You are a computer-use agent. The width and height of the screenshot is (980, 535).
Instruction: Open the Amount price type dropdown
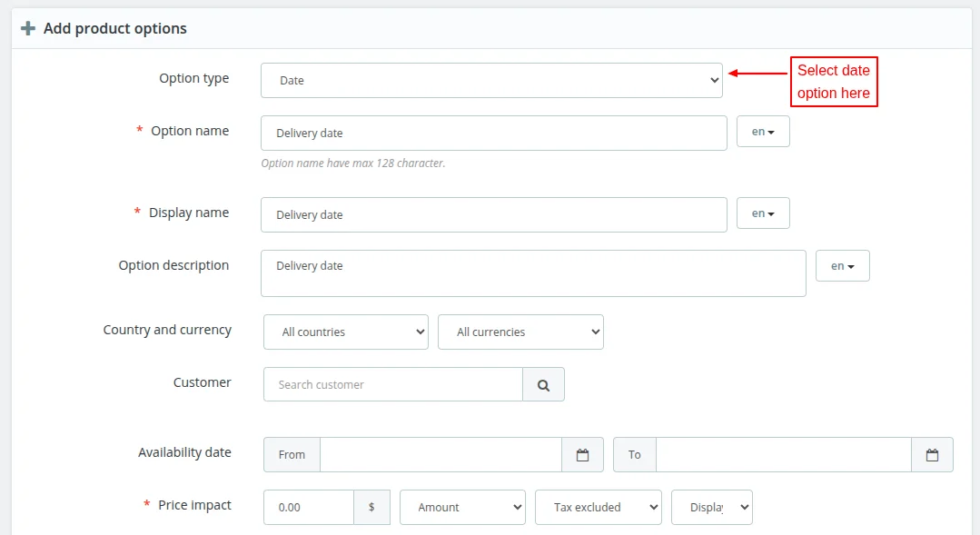(x=462, y=508)
